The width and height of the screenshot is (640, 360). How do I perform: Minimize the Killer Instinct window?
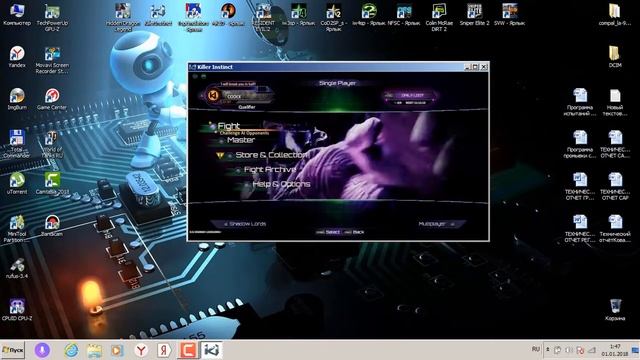click(x=468, y=67)
